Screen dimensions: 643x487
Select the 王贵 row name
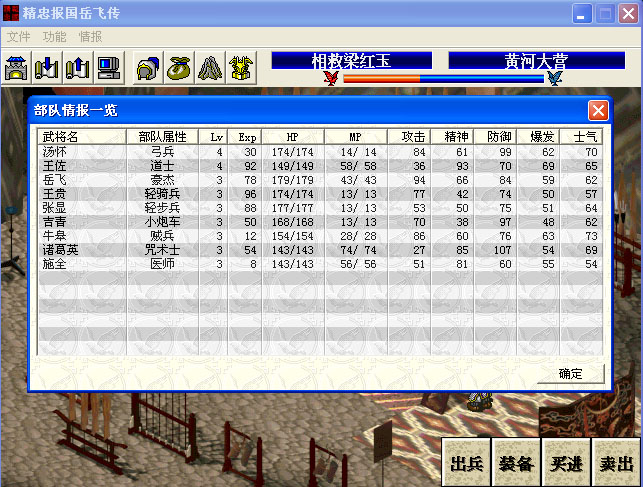coord(55,194)
